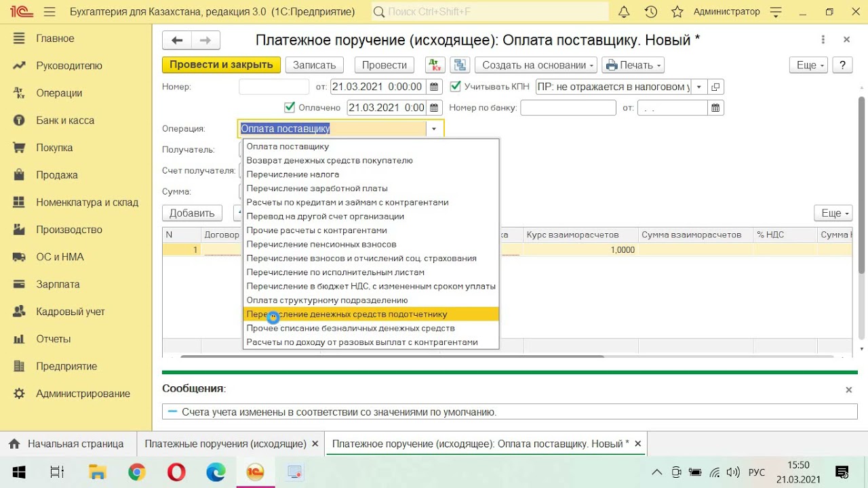Navigate back with left arrow

pos(177,40)
